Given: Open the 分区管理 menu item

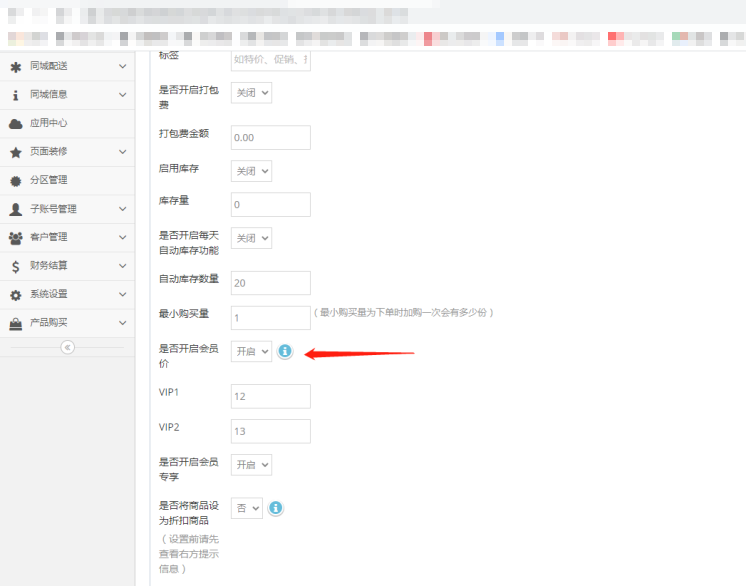Looking at the screenshot, I should [48, 181].
